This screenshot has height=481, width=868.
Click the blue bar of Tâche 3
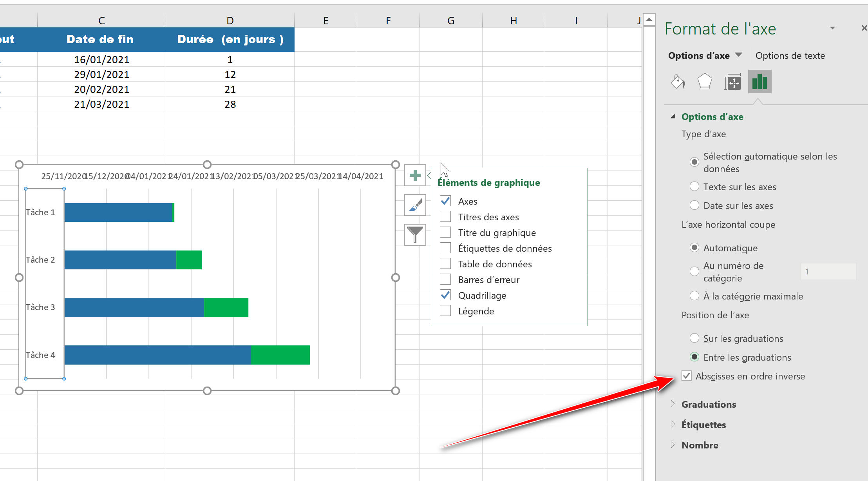(134, 307)
